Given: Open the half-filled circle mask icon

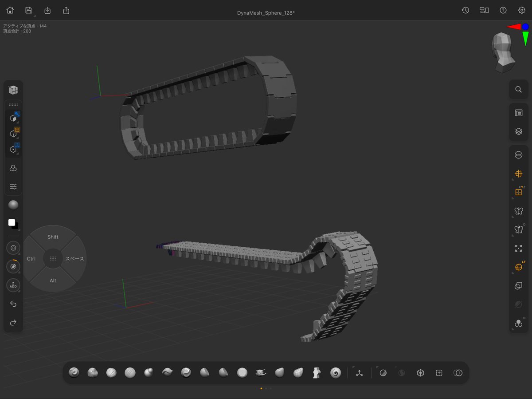Looking at the screenshot, I should [x=383, y=373].
